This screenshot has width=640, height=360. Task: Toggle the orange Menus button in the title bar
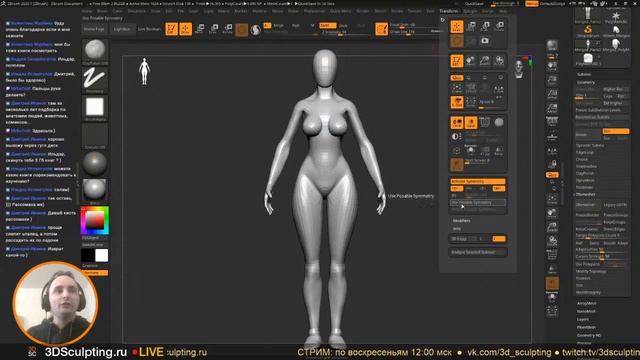point(531,4)
